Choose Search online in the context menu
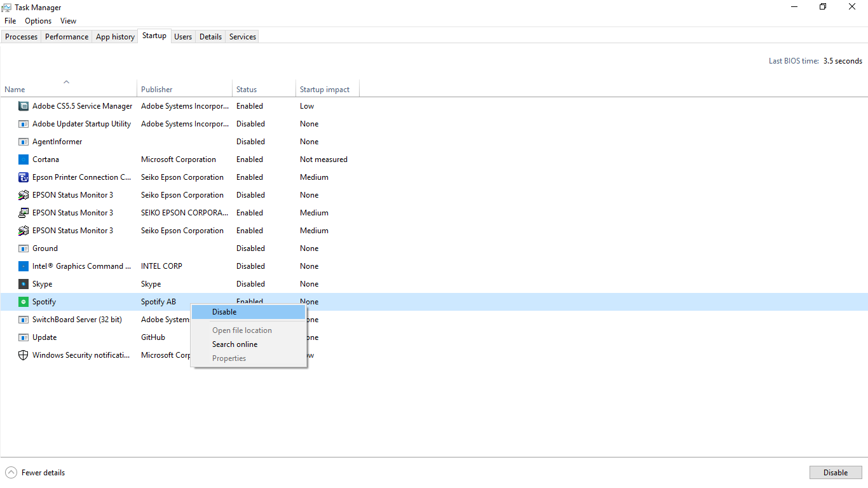 coord(248,344)
